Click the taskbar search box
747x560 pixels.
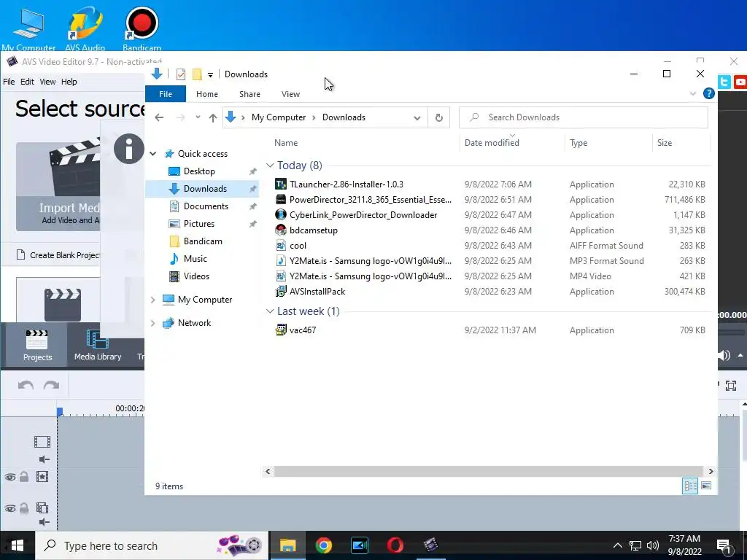tap(152, 545)
